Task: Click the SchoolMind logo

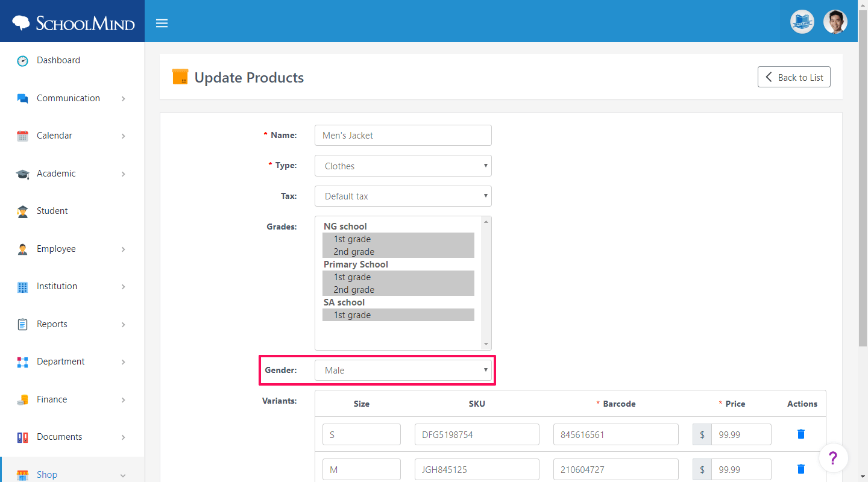Action: pos(74,23)
